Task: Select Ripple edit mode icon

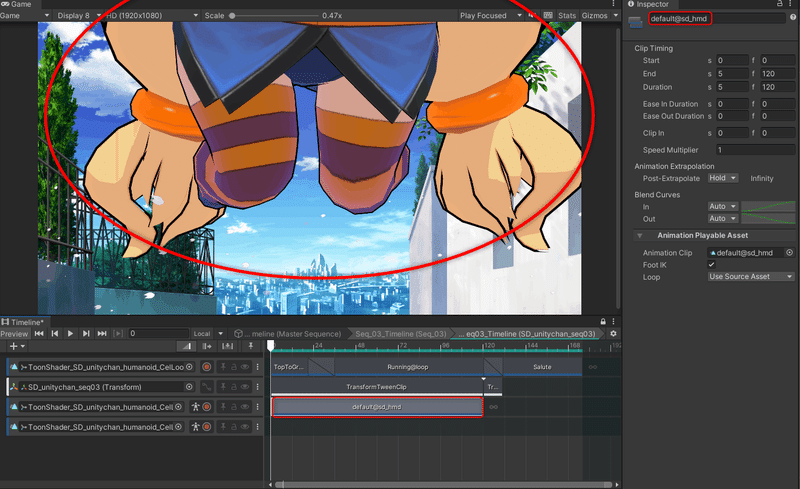Action: click(207, 346)
